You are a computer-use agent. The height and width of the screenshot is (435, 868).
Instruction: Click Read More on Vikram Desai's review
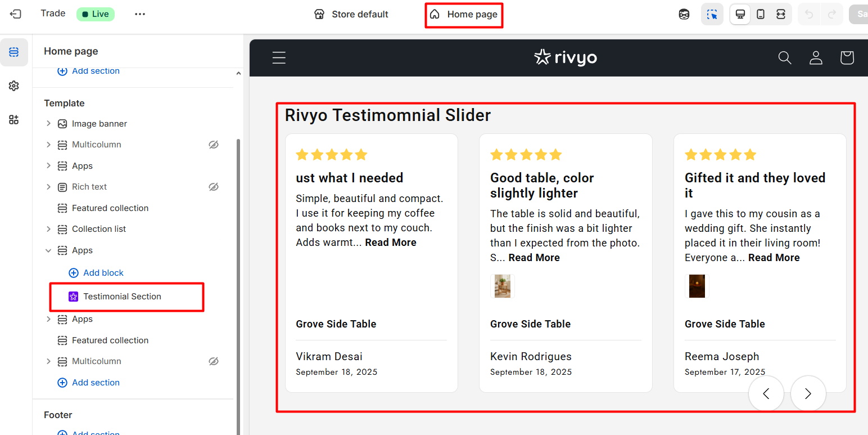(x=391, y=243)
